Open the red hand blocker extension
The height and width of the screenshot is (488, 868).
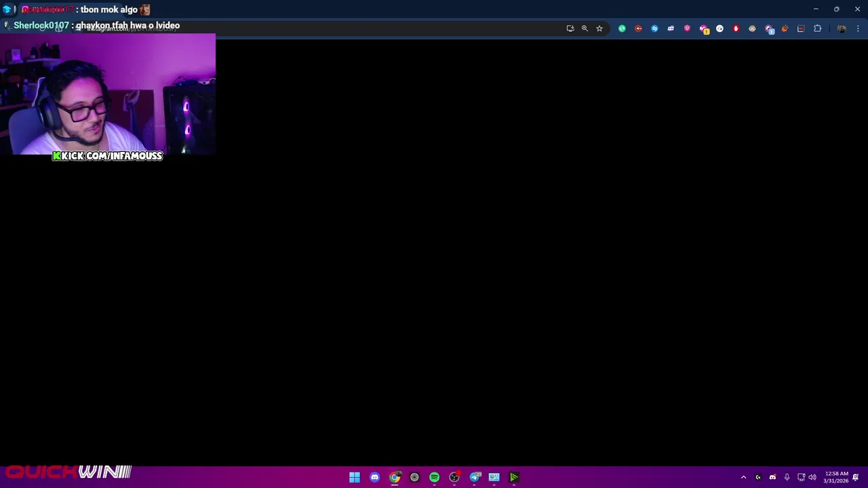[x=736, y=28]
